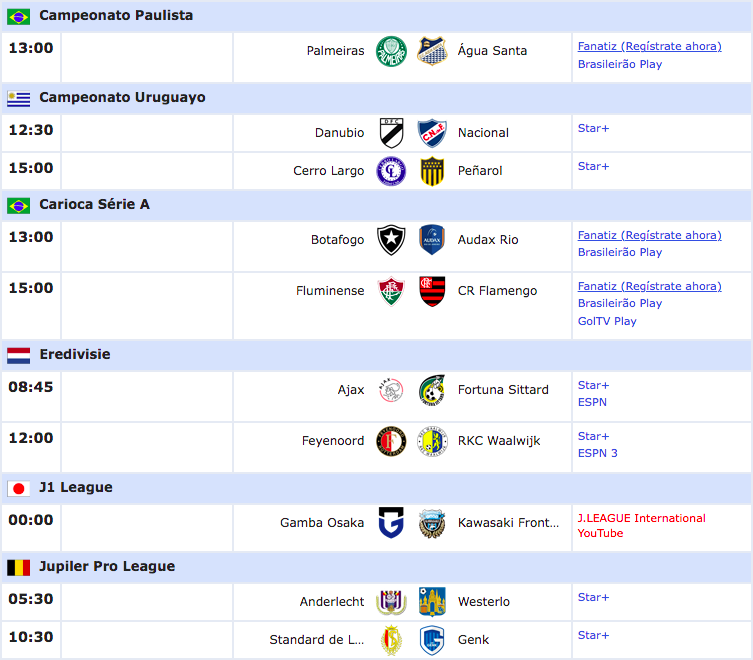753x660 pixels.
Task: Click the Ajax club logo
Action: pos(391,390)
